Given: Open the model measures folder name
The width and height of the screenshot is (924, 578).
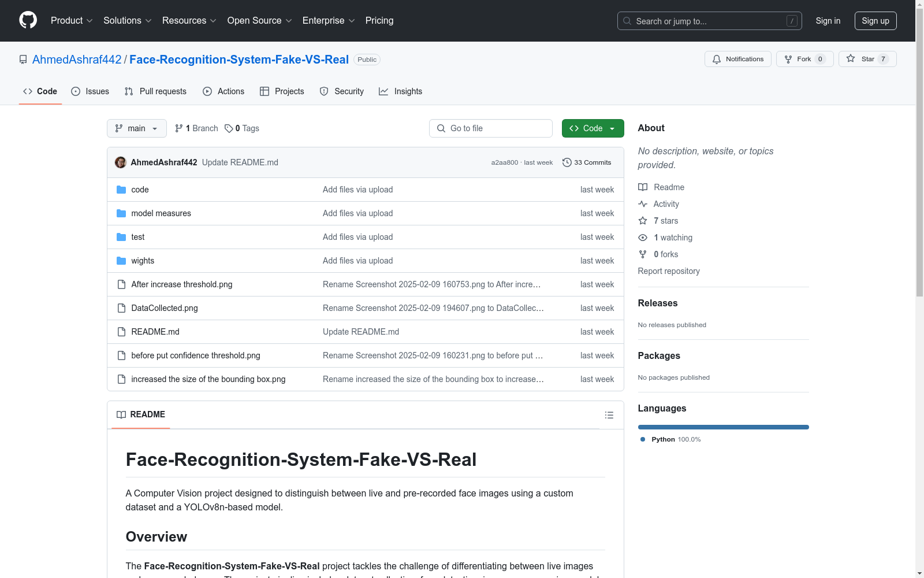Looking at the screenshot, I should [161, 213].
